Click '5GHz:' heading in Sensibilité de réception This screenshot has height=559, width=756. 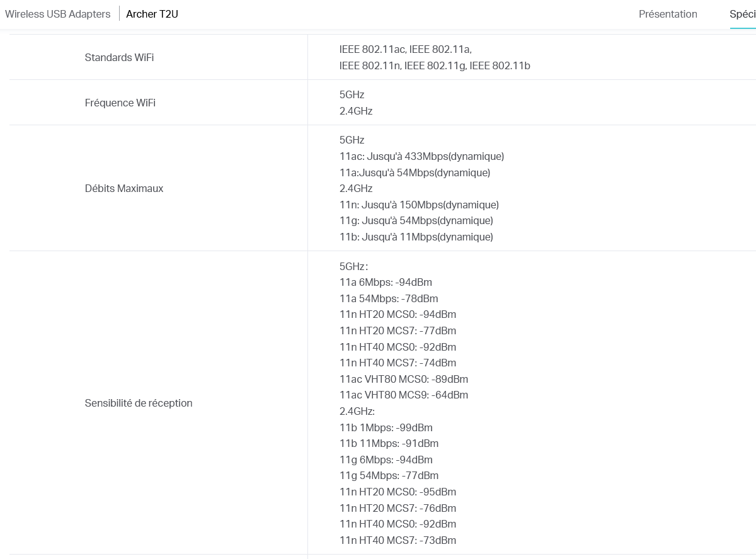pos(353,266)
